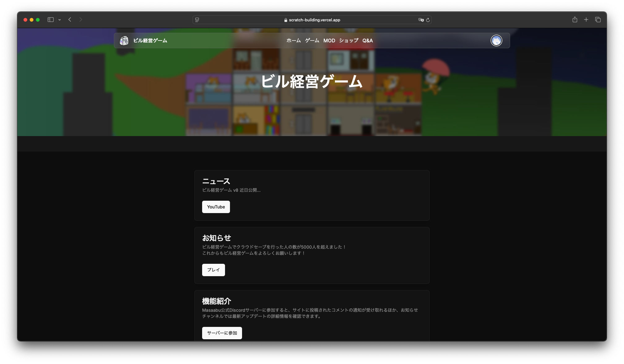Minimize the window with the yellow button
624x364 pixels.
32,20
